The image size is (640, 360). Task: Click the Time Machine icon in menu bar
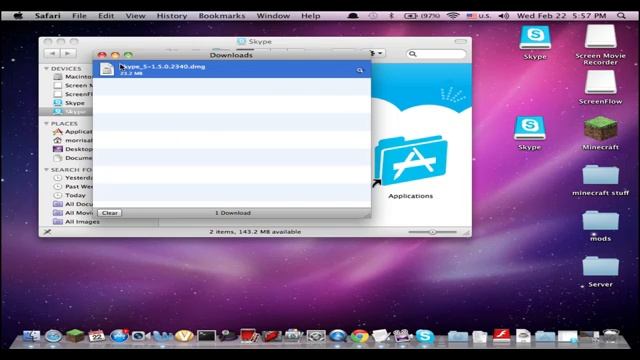point(373,16)
